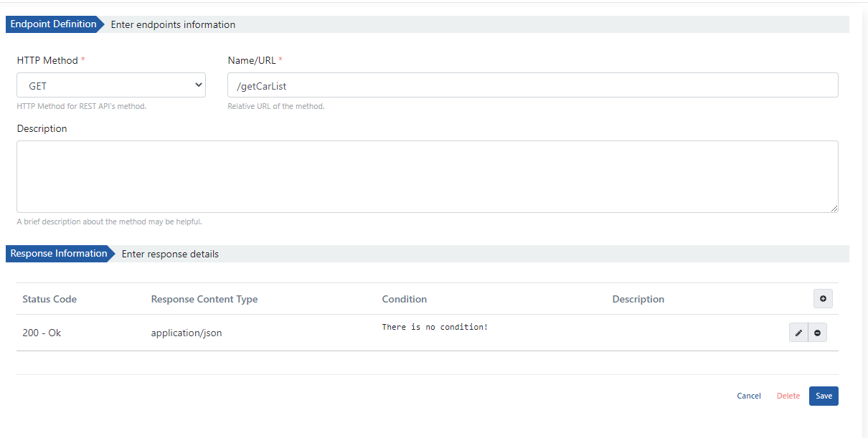Viewport: 868px width, 438px height.
Task: Open the HTTP Method dropdown
Action: pos(111,85)
